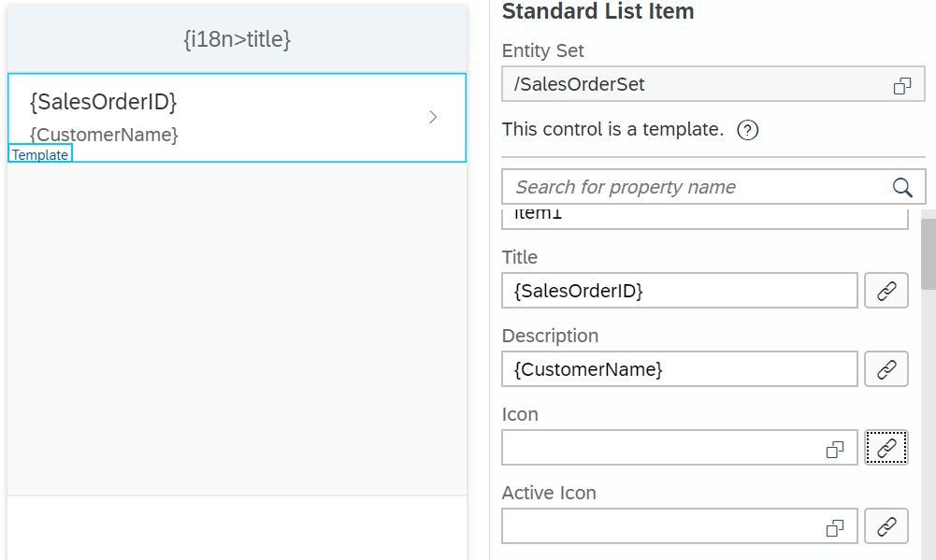
Task: Click the Description field with {CustomerName}
Action: point(679,369)
